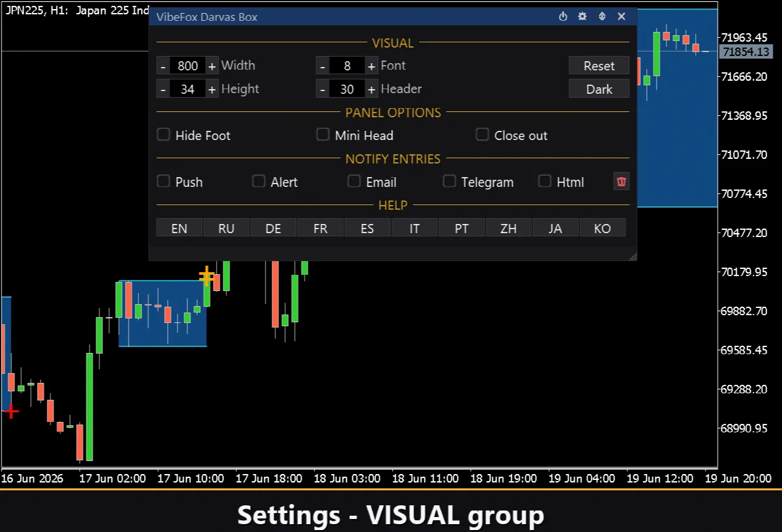782x532 pixels.
Task: Toggle the Telegram notification checkbox
Action: click(x=449, y=181)
